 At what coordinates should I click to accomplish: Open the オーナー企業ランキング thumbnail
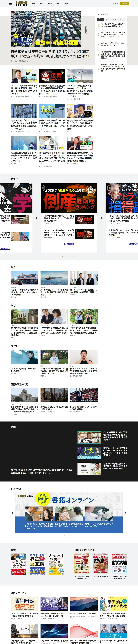point(52,111)
